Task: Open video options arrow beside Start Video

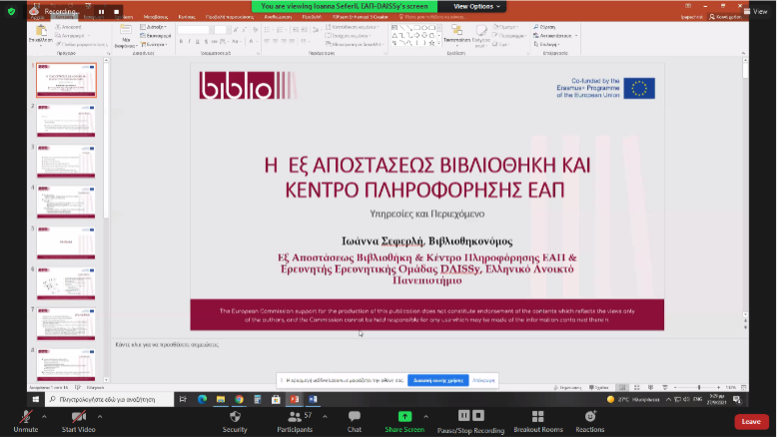Action: [100, 418]
